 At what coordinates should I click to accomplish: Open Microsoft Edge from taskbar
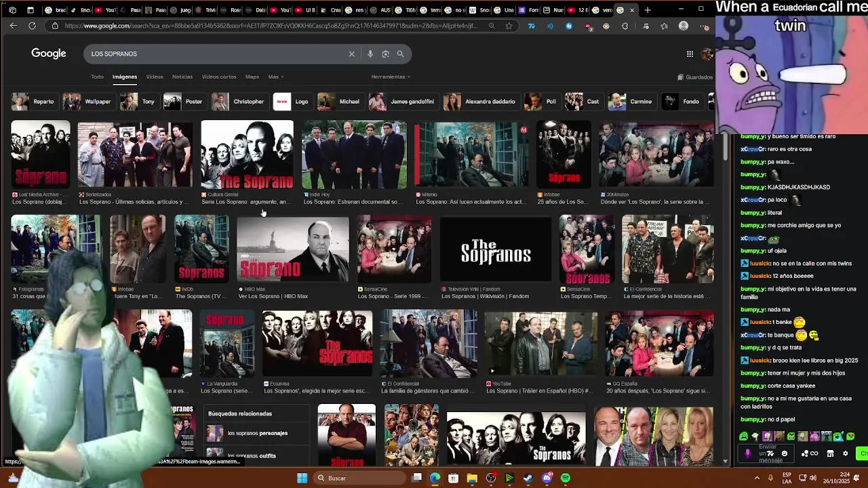(435, 478)
